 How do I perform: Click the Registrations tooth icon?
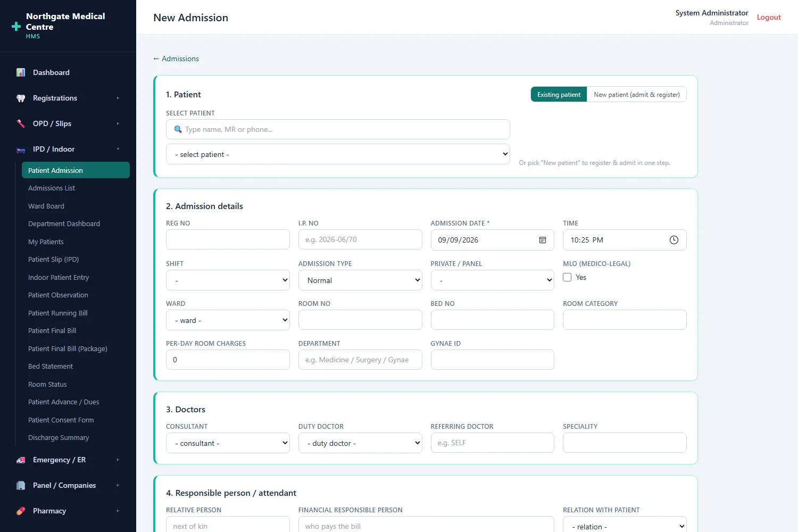tap(21, 98)
